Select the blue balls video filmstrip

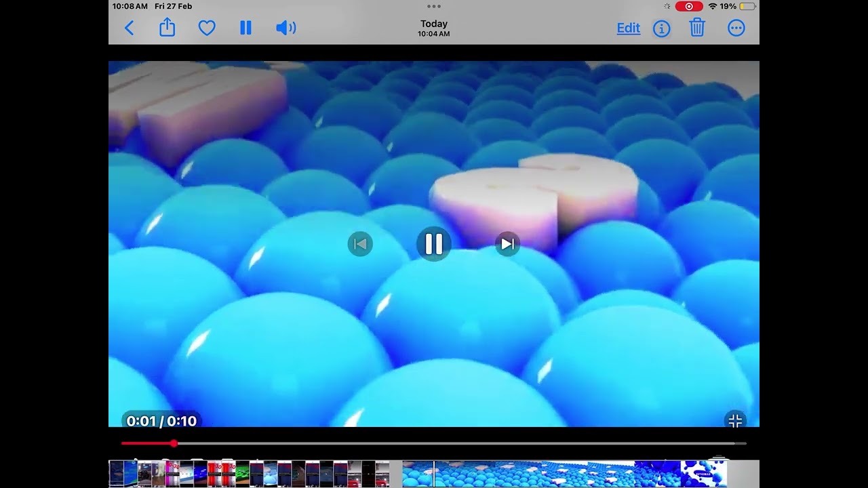pyautogui.click(x=565, y=474)
